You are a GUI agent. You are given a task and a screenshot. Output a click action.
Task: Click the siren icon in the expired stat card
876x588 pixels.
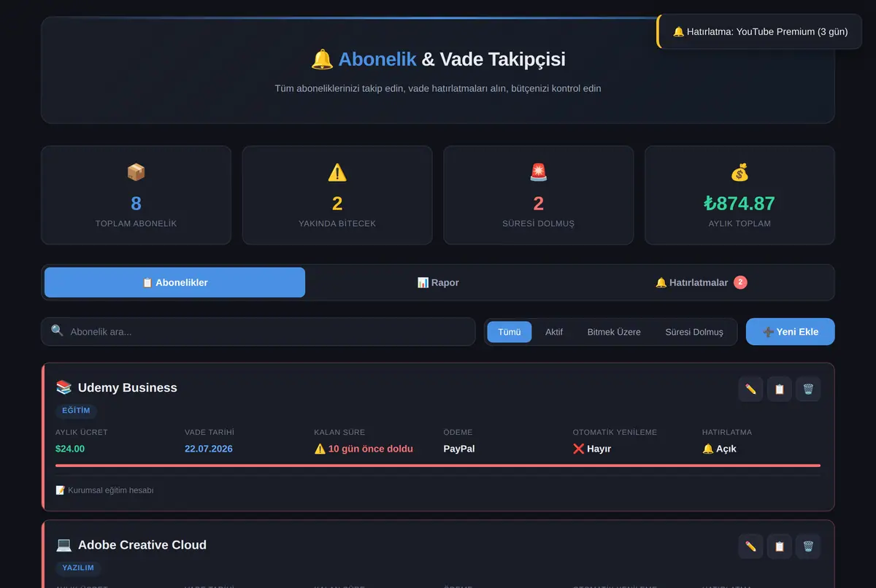[539, 172]
